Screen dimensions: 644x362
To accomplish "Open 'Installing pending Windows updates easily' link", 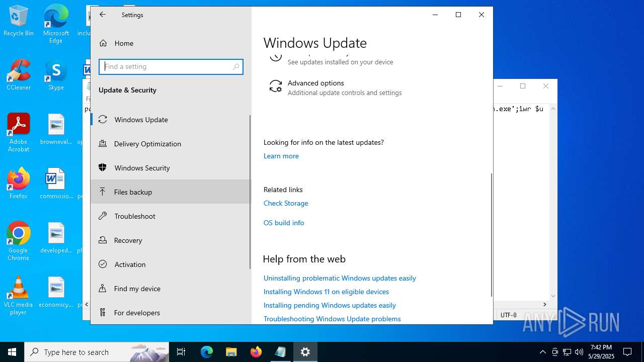I will pos(330,305).
